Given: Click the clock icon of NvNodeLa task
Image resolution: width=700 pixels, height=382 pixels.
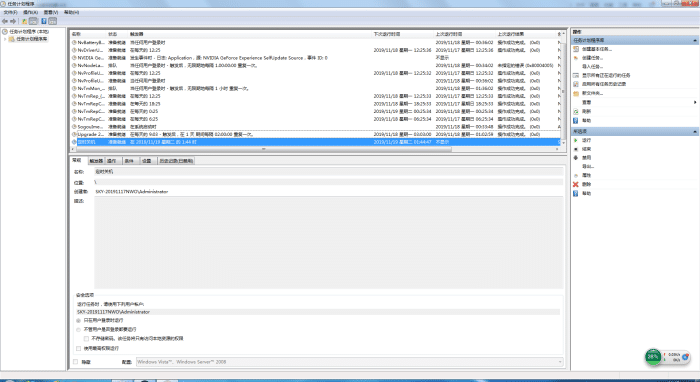Looking at the screenshot, I should coord(74,66).
